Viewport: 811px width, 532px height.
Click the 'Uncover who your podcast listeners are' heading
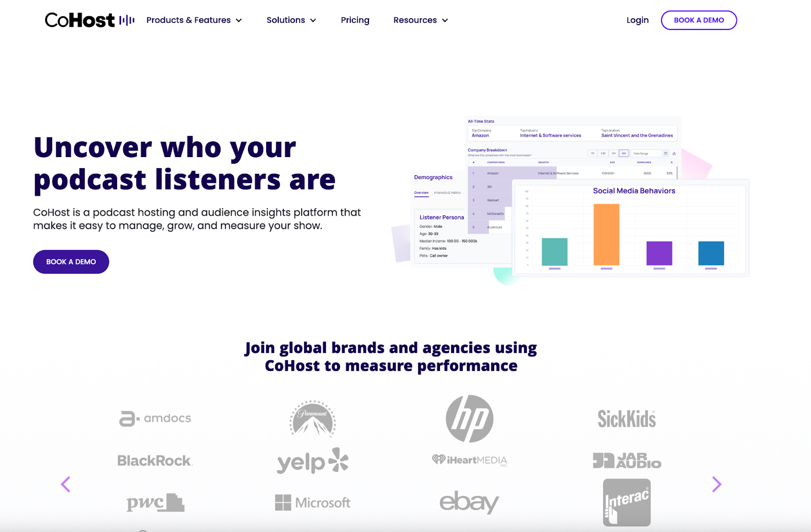pyautogui.click(x=185, y=163)
